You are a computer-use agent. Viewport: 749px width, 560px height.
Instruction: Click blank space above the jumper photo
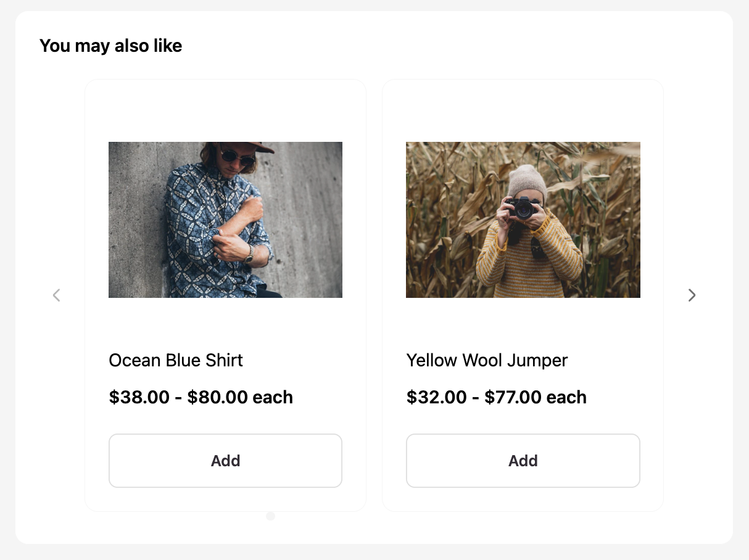523,111
